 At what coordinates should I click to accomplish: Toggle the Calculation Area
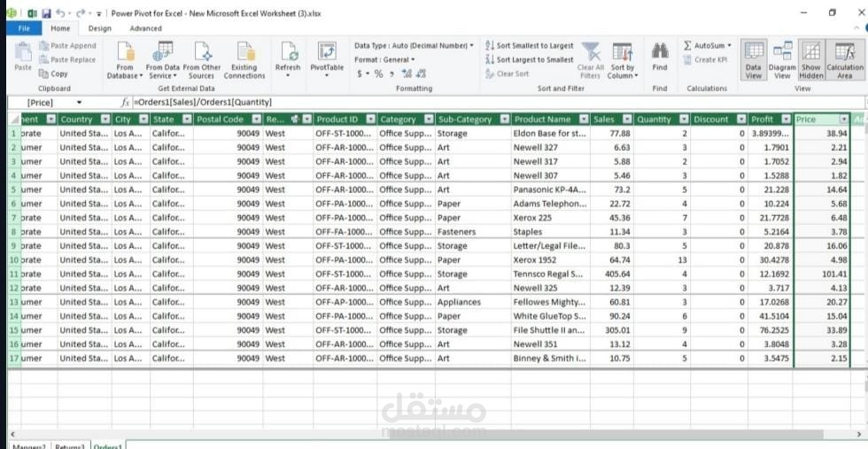pyautogui.click(x=844, y=60)
